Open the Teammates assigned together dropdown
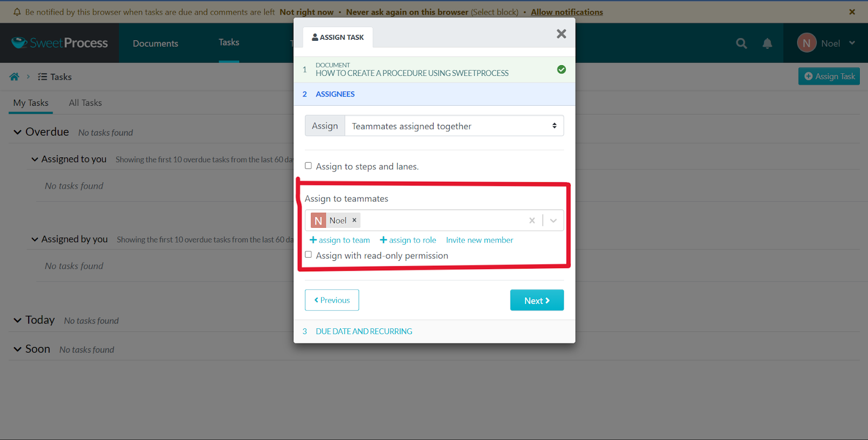Screen dimensions: 868x440 click(x=454, y=126)
